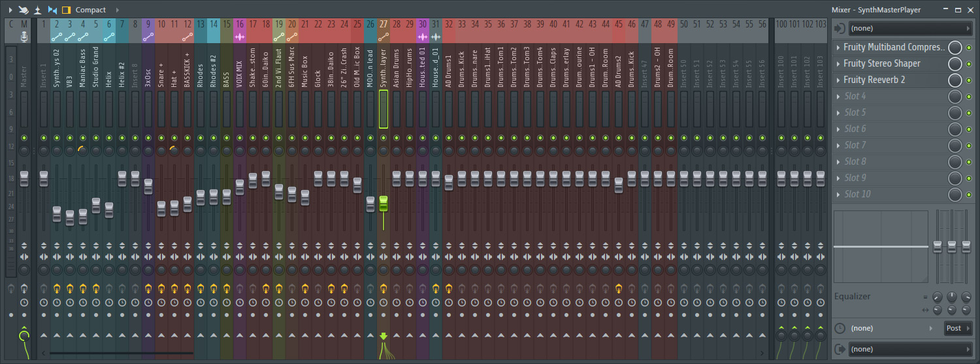Disable Fruity Stereo Shaper effect LED

970,63
